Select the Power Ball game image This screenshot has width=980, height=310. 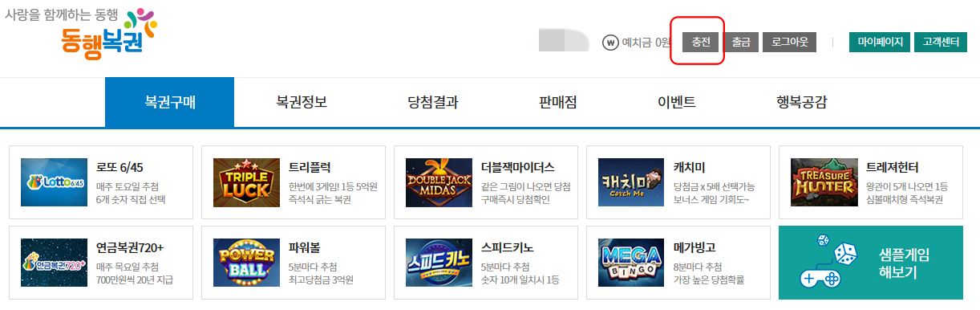pyautogui.click(x=245, y=263)
